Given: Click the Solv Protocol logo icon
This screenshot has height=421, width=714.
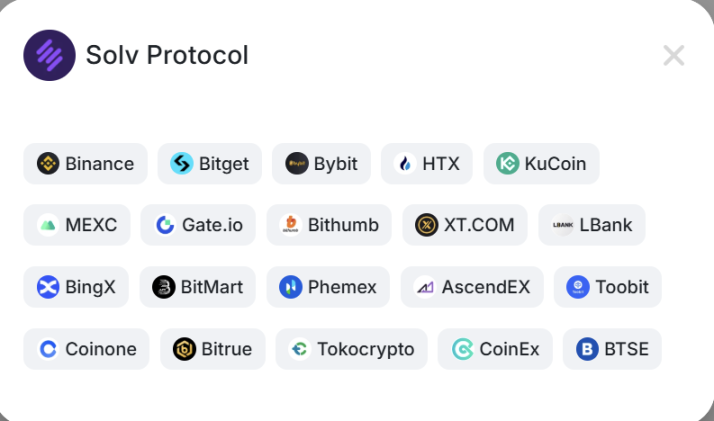Looking at the screenshot, I should pyautogui.click(x=49, y=55).
